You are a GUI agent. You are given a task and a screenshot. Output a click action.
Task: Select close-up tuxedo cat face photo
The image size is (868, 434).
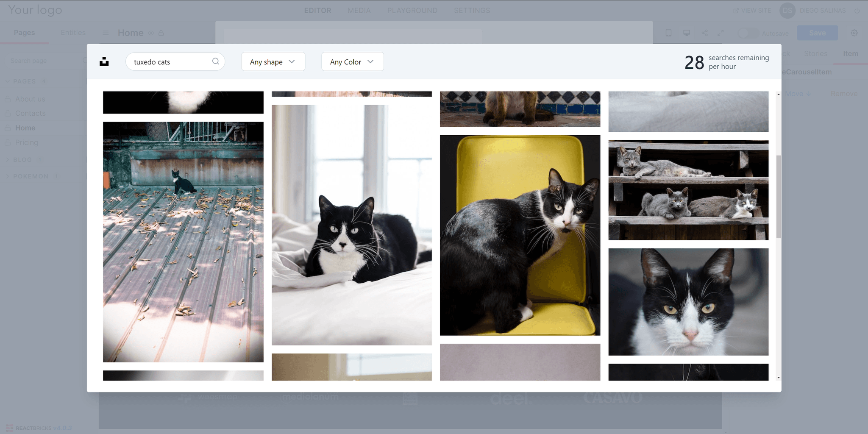688,302
